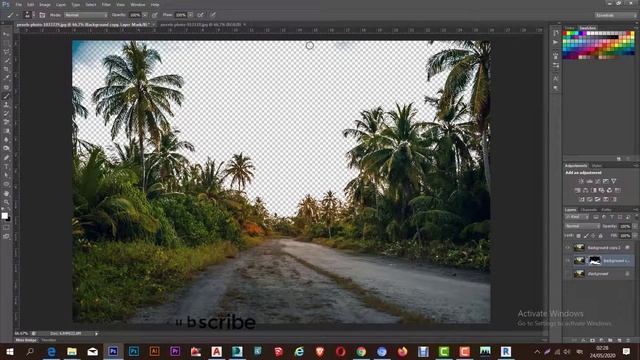Add an Exposure adjustment

tap(606, 181)
